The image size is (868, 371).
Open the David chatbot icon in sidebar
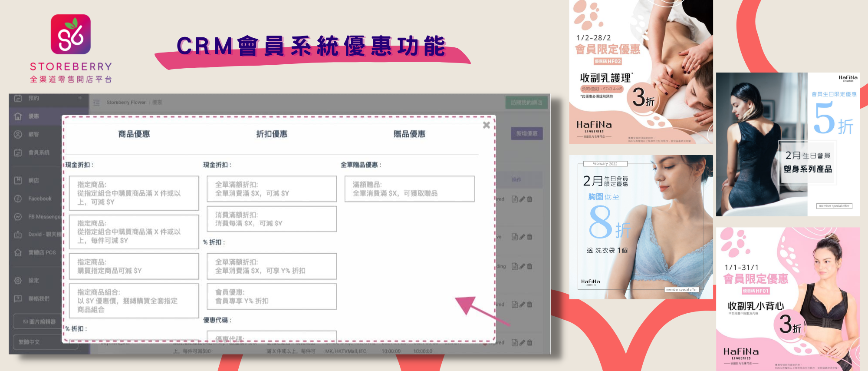(x=18, y=235)
